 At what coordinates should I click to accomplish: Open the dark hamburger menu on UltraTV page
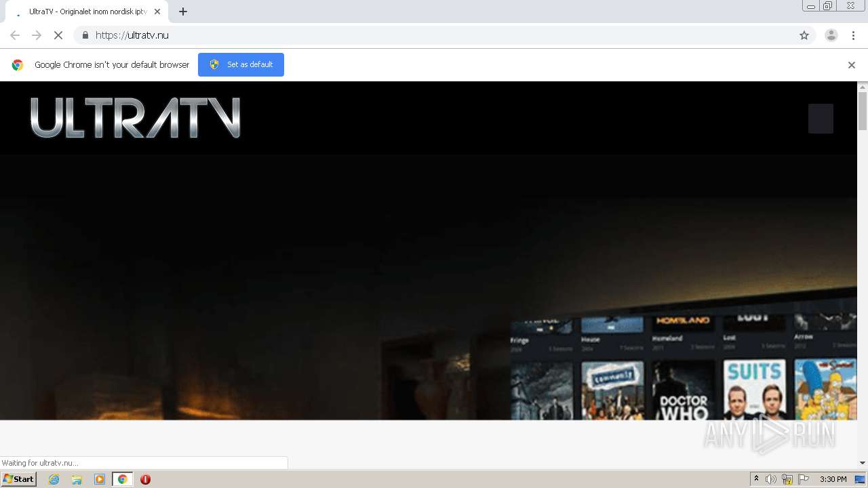(x=821, y=119)
